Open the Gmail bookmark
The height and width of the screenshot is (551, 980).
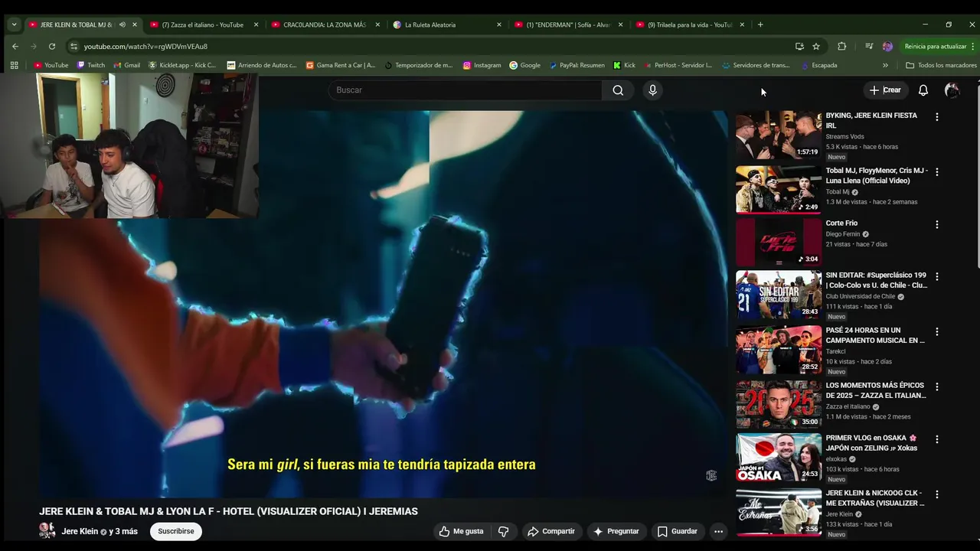pyautogui.click(x=126, y=65)
